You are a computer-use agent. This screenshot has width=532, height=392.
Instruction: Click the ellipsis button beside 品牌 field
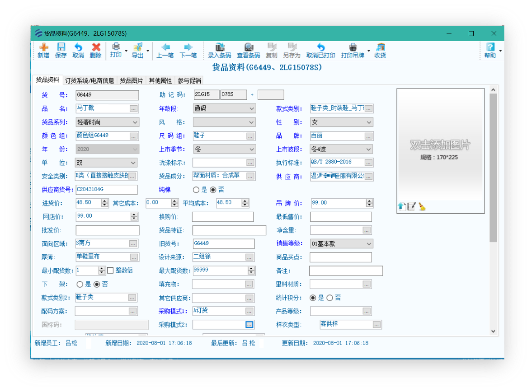[x=368, y=136]
